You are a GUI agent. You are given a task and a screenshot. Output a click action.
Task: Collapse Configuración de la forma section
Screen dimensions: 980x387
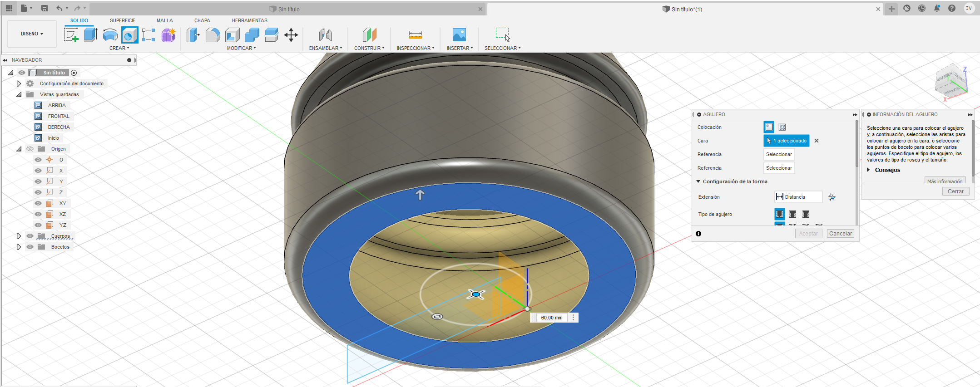[698, 181]
